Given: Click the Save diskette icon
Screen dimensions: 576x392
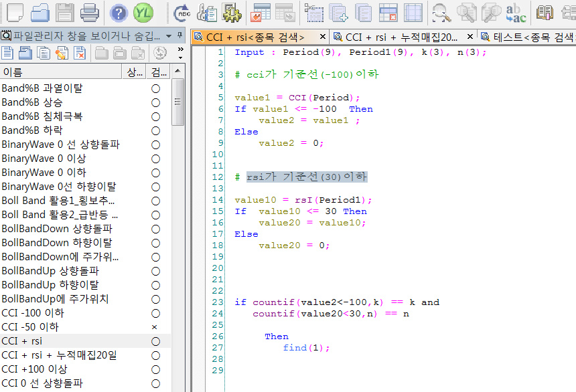Looking at the screenshot, I should pyautogui.click(x=65, y=11).
